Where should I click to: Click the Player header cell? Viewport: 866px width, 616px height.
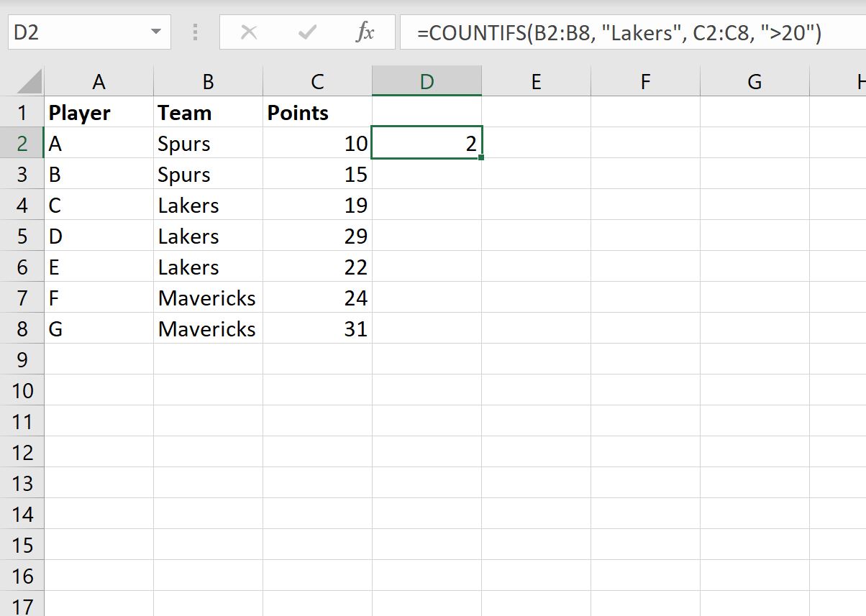click(99, 112)
